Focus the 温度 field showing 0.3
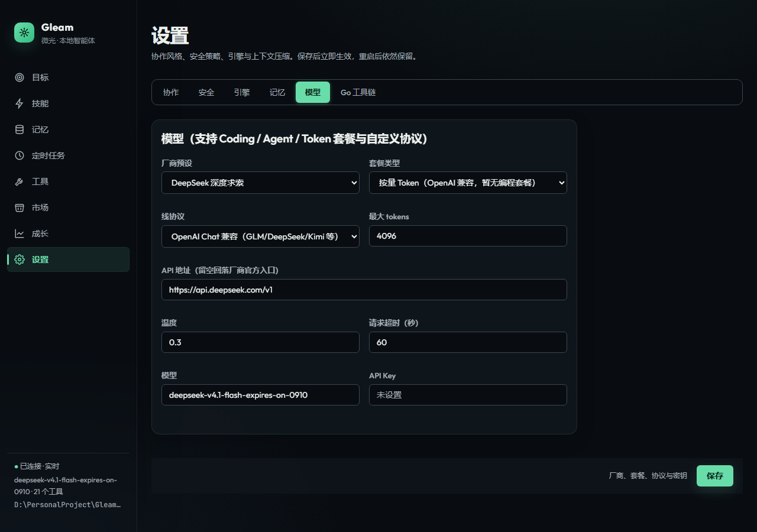 pyautogui.click(x=260, y=342)
